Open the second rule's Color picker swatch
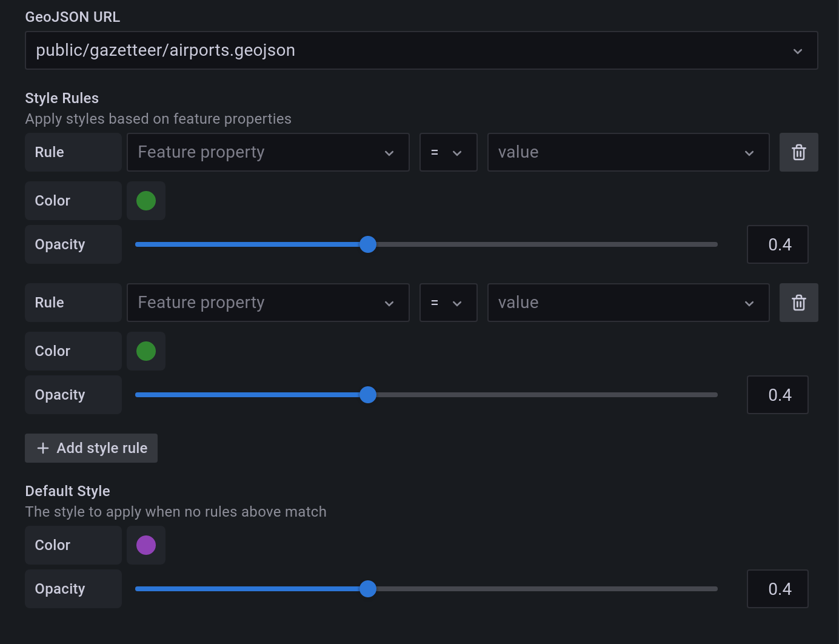839x644 pixels. point(145,351)
